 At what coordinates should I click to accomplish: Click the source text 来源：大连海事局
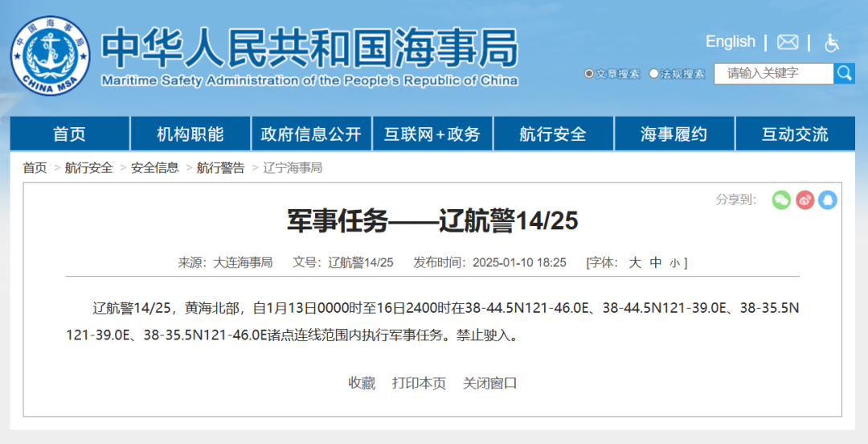(x=225, y=262)
